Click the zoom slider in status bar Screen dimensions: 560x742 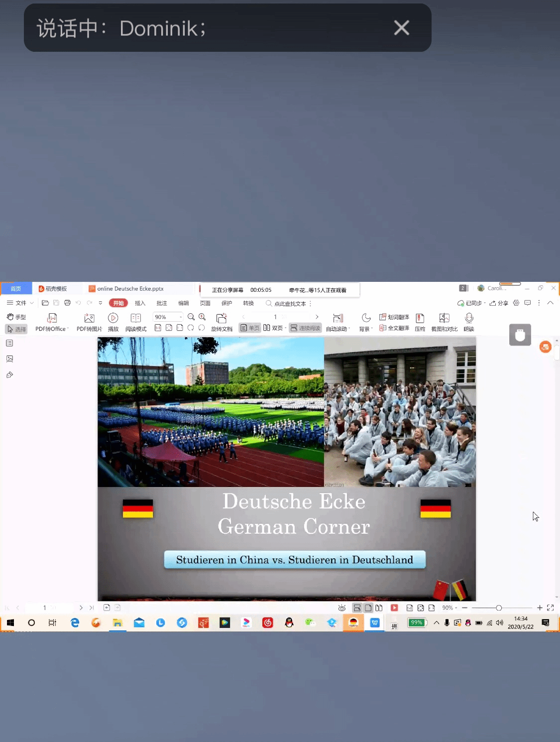click(499, 608)
